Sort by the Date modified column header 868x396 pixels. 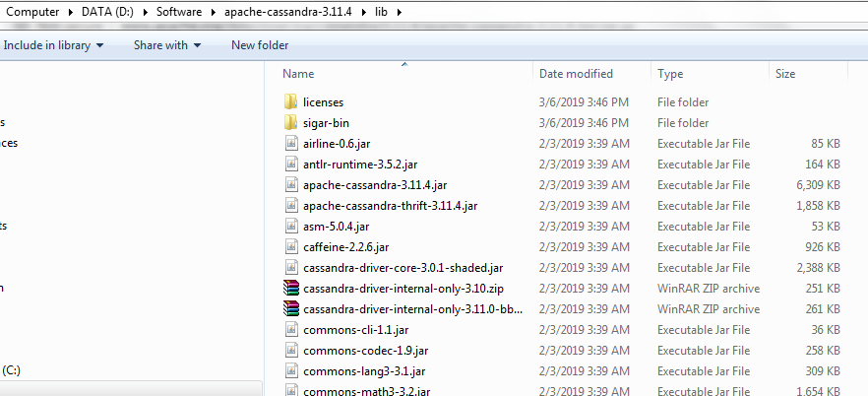(x=577, y=74)
